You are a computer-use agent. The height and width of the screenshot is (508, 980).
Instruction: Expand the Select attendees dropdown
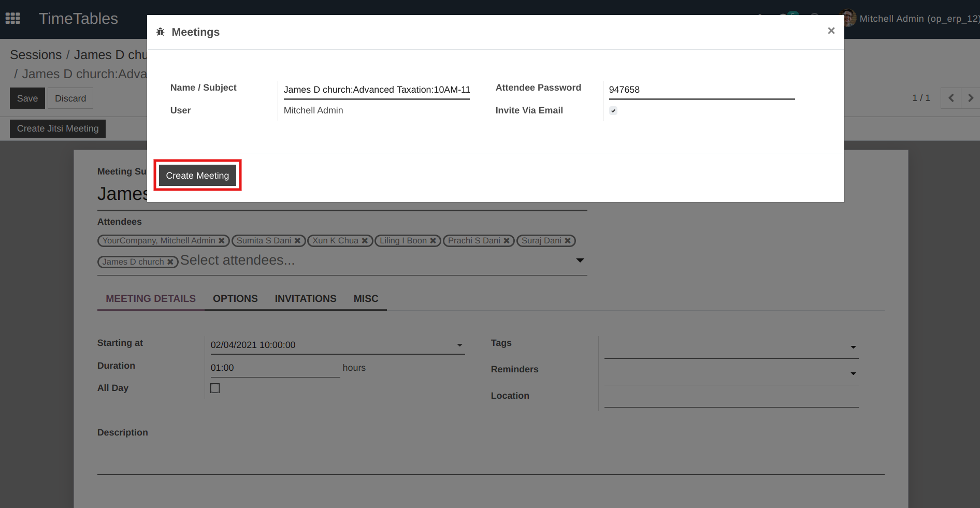tap(580, 260)
